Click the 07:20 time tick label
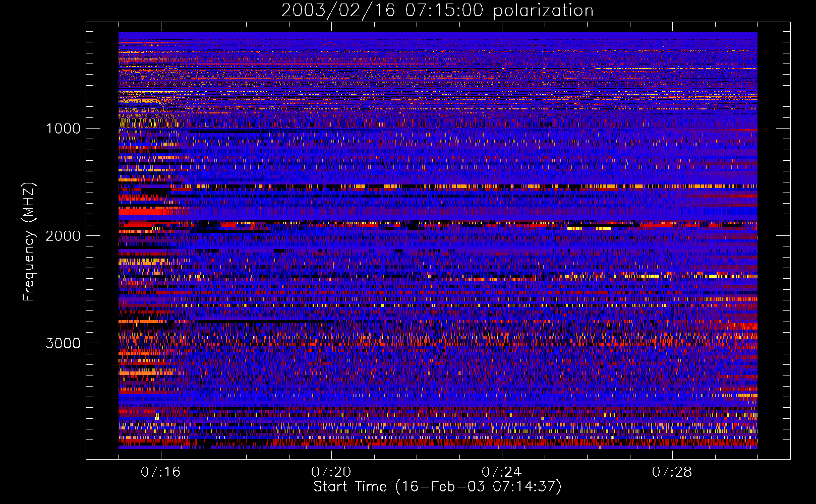The height and width of the screenshot is (504, 816). pyautogui.click(x=331, y=472)
